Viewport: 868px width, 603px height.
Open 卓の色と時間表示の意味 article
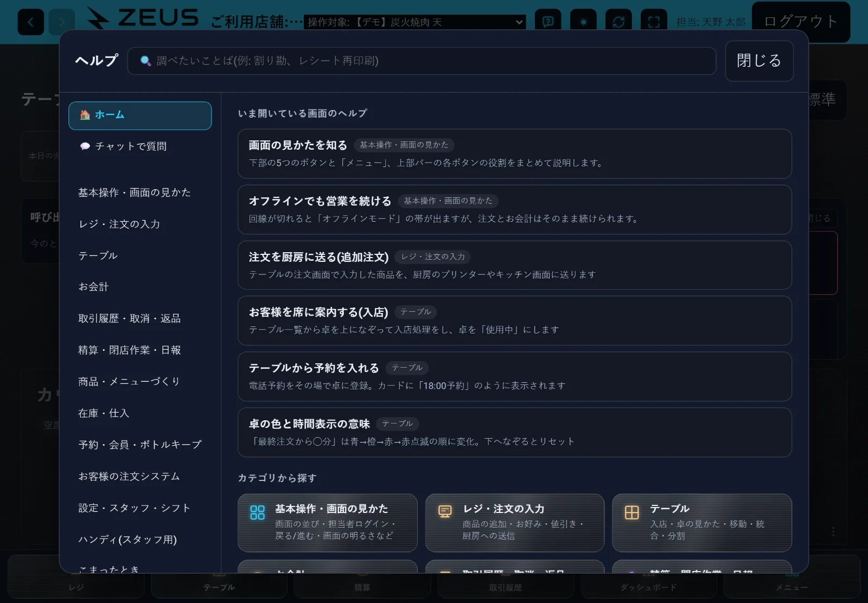coord(514,432)
